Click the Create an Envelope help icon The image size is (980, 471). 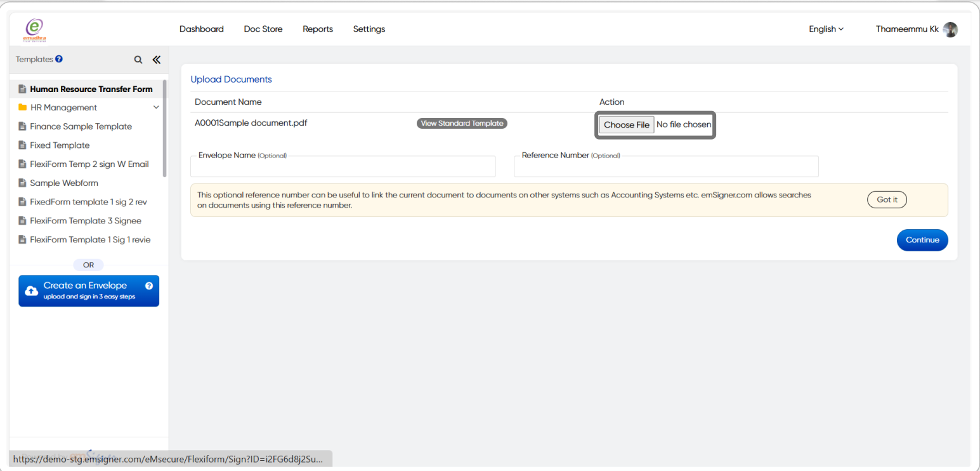coord(149,286)
